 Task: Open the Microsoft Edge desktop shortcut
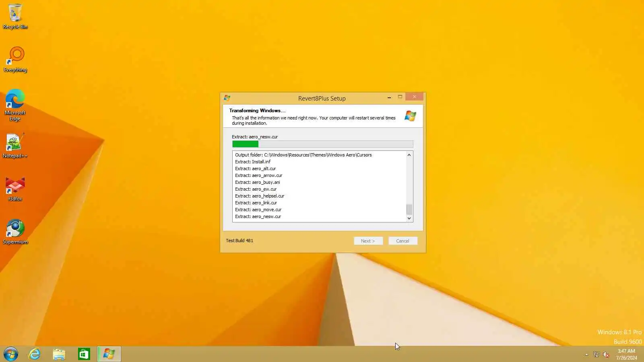coord(15,105)
